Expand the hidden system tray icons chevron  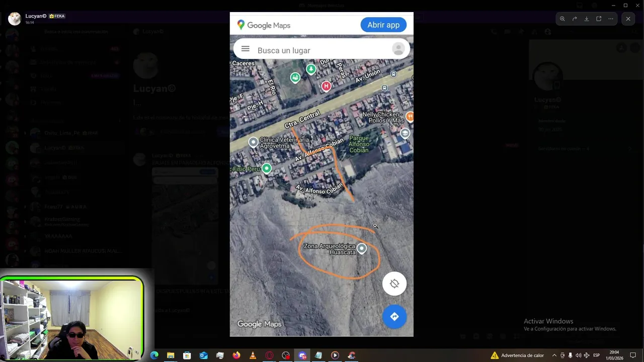[554, 355]
